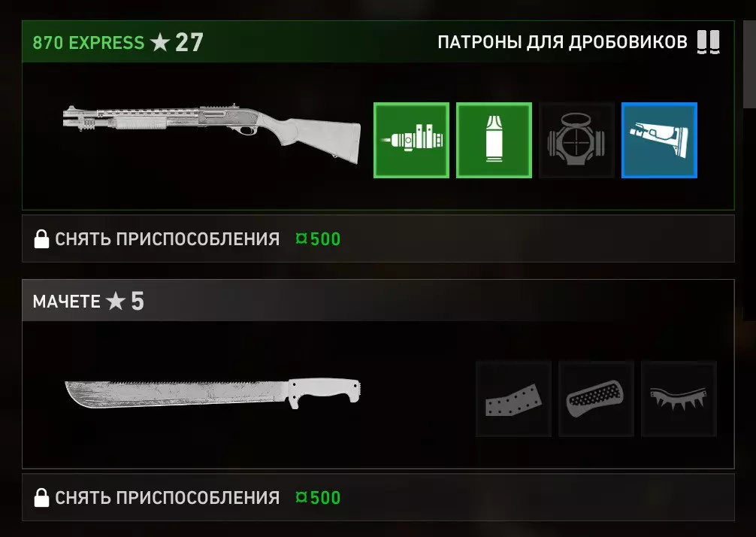Select machete perforated blade attachment slot
This screenshot has width=756, height=537.
pyautogui.click(x=513, y=399)
